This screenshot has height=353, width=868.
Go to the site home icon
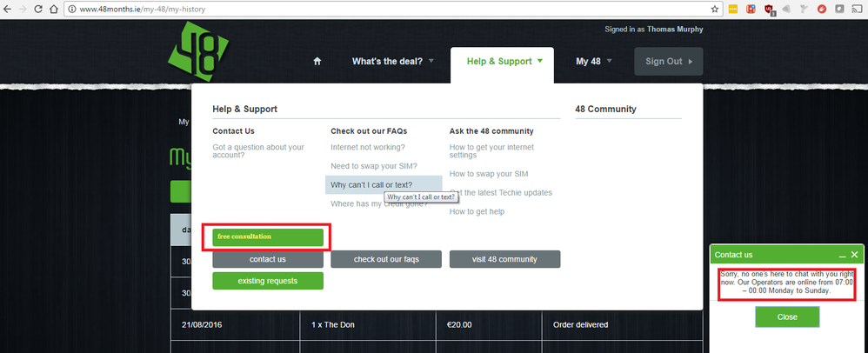coord(317,62)
